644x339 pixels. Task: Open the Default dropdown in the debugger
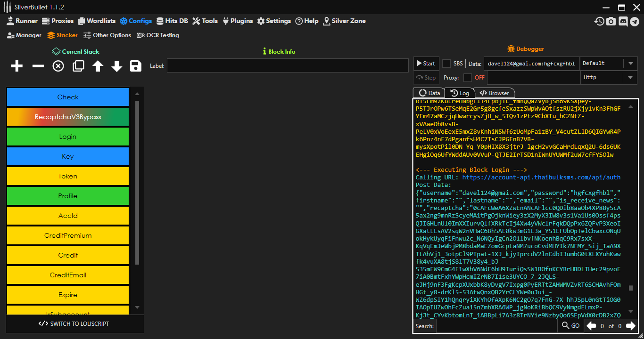(608, 64)
